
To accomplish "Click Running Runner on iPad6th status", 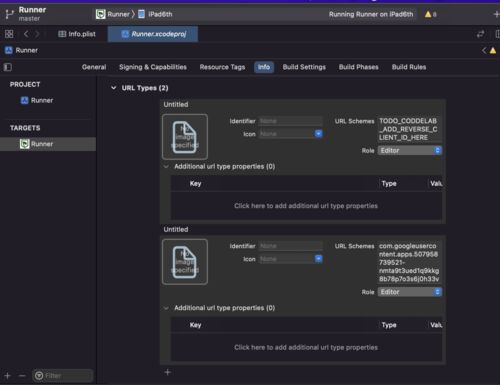I will 371,14.
